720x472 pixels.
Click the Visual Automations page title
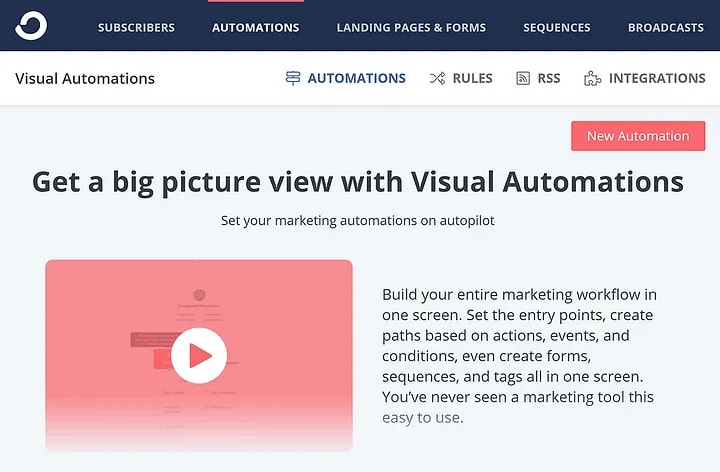[85, 79]
